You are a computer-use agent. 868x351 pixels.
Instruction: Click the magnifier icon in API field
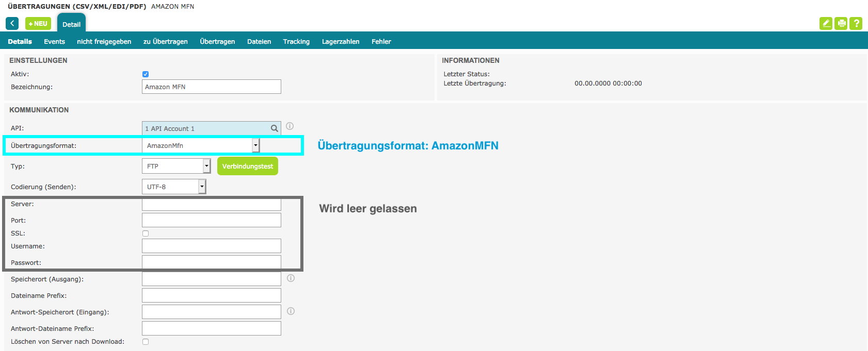(x=275, y=128)
